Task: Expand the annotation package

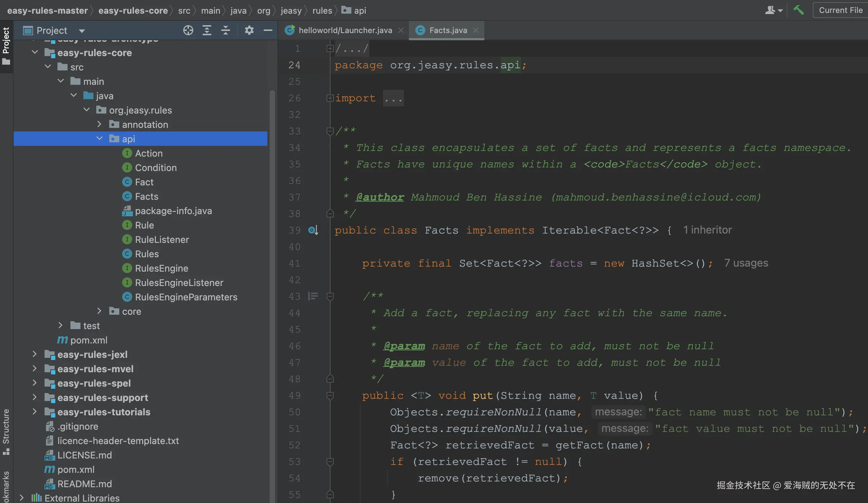Action: coord(100,124)
